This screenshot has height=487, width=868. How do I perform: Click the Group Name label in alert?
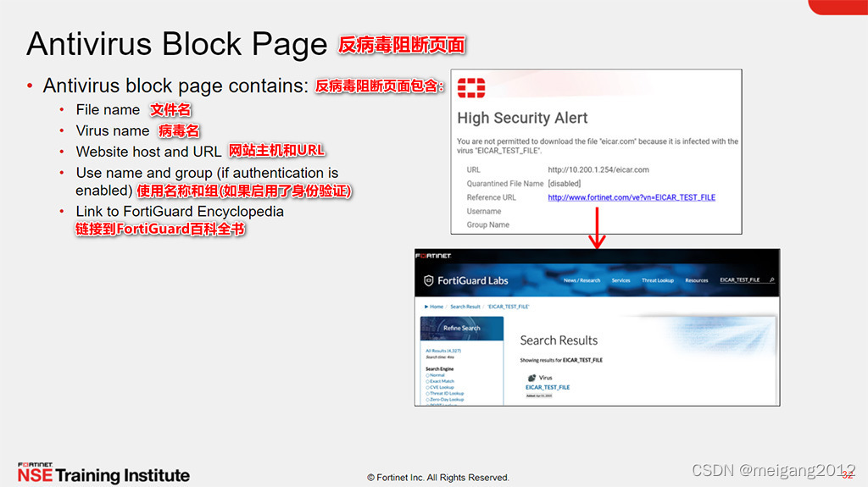(487, 224)
